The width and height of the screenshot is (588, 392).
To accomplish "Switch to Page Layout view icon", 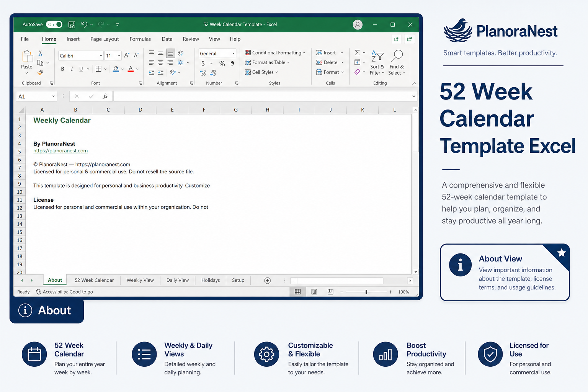I will [x=314, y=292].
